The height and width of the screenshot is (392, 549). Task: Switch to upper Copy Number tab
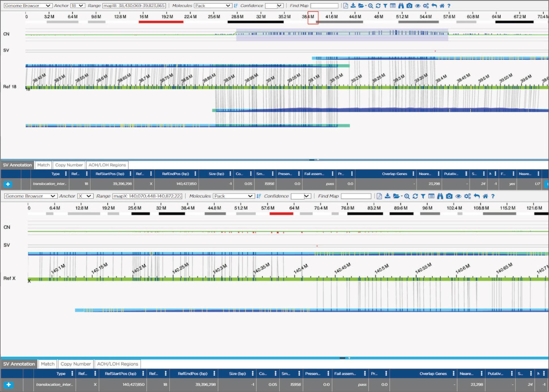(x=69, y=165)
